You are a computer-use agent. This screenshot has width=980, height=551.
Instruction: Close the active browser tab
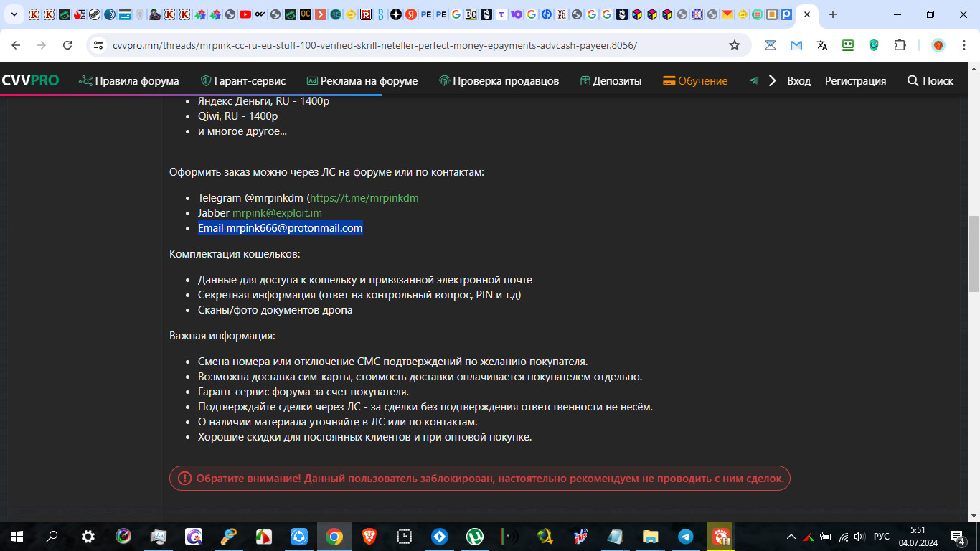pyautogui.click(x=807, y=14)
